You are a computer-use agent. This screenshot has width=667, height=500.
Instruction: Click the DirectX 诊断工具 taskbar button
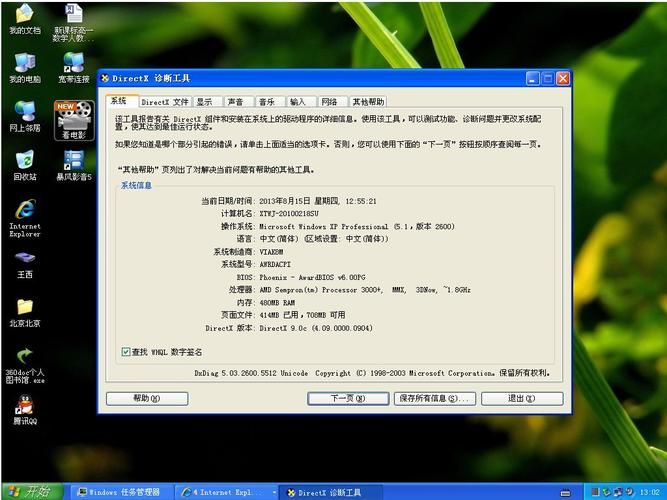coord(332,492)
